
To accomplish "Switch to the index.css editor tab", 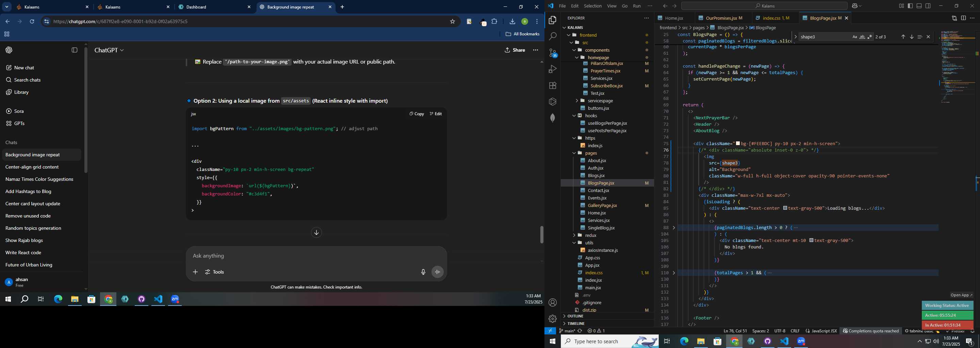I will 775,18.
